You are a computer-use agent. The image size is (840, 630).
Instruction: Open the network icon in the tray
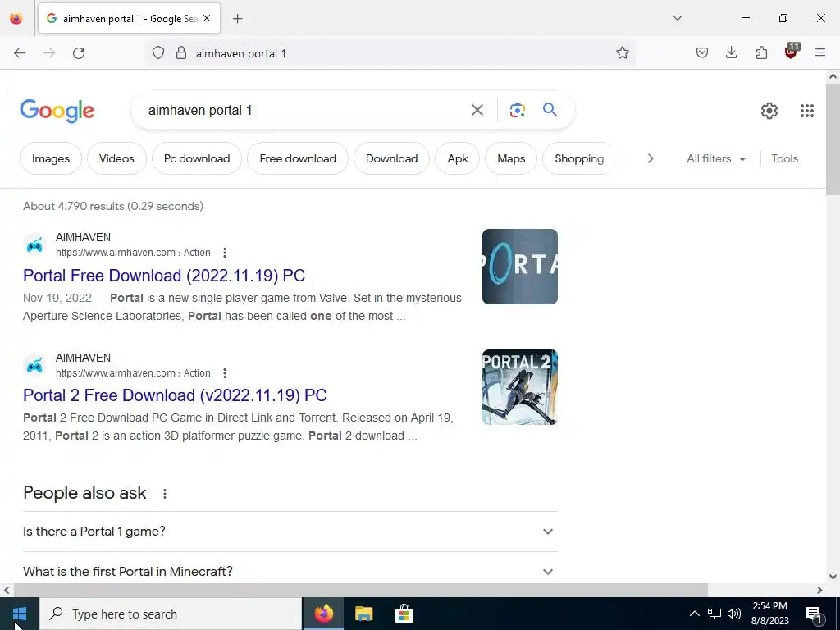pyautogui.click(x=714, y=614)
